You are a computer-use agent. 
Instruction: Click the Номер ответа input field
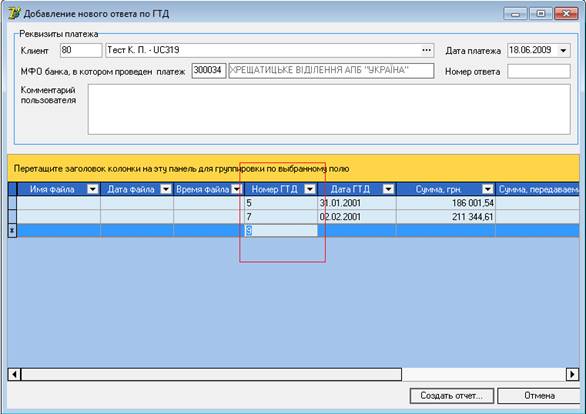(539, 71)
